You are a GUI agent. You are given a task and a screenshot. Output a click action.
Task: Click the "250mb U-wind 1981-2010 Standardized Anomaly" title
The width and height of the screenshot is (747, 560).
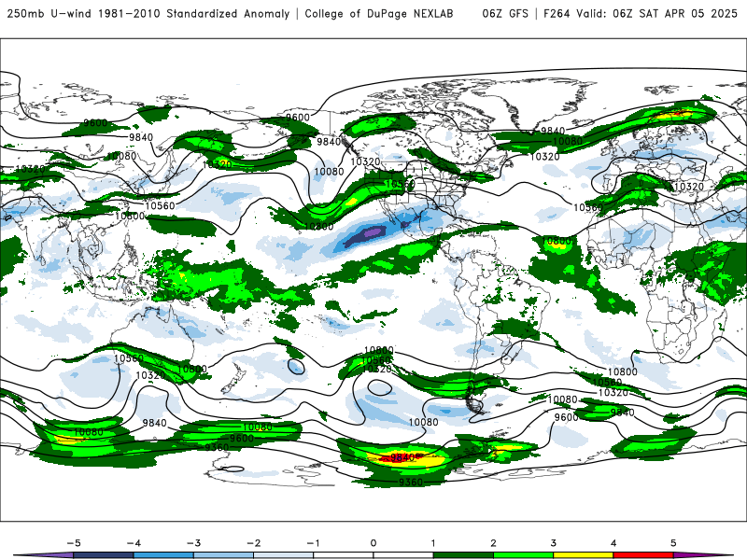pyautogui.click(x=148, y=14)
